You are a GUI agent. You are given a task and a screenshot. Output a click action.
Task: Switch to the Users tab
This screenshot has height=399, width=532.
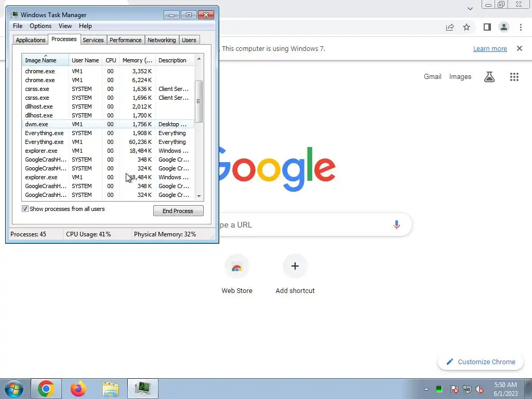click(189, 39)
